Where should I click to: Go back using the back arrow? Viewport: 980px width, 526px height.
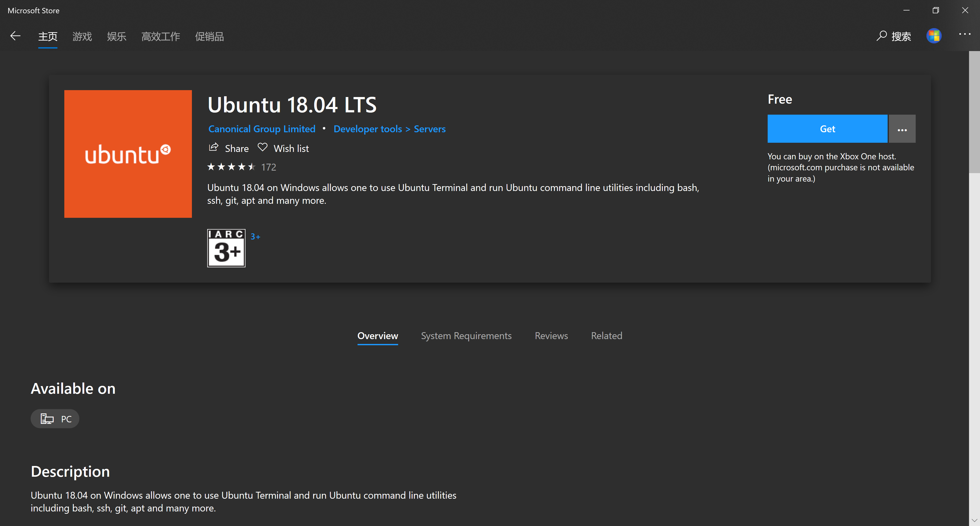[15, 36]
